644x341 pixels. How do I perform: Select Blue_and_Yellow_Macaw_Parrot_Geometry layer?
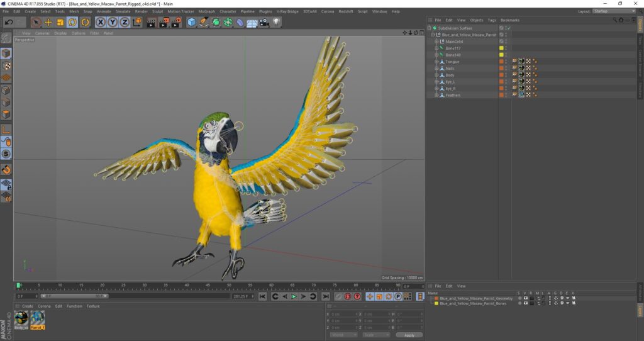[x=476, y=298]
